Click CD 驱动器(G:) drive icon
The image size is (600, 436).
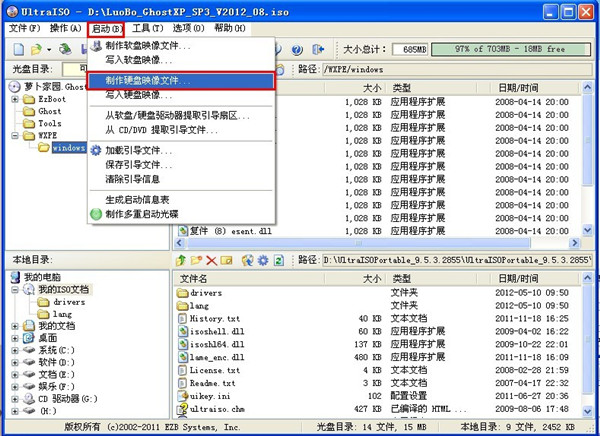(29, 399)
